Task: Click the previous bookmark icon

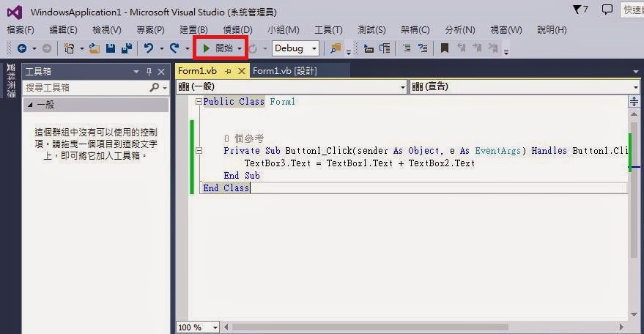Action: coord(462,48)
